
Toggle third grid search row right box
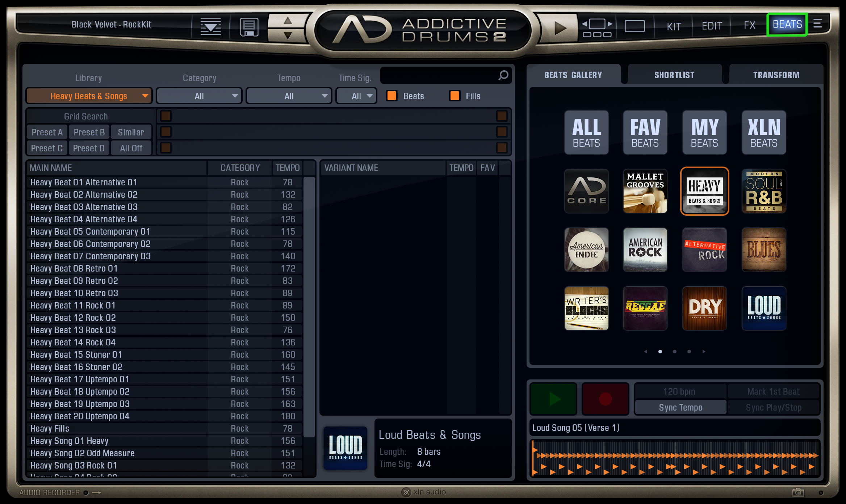pyautogui.click(x=502, y=148)
